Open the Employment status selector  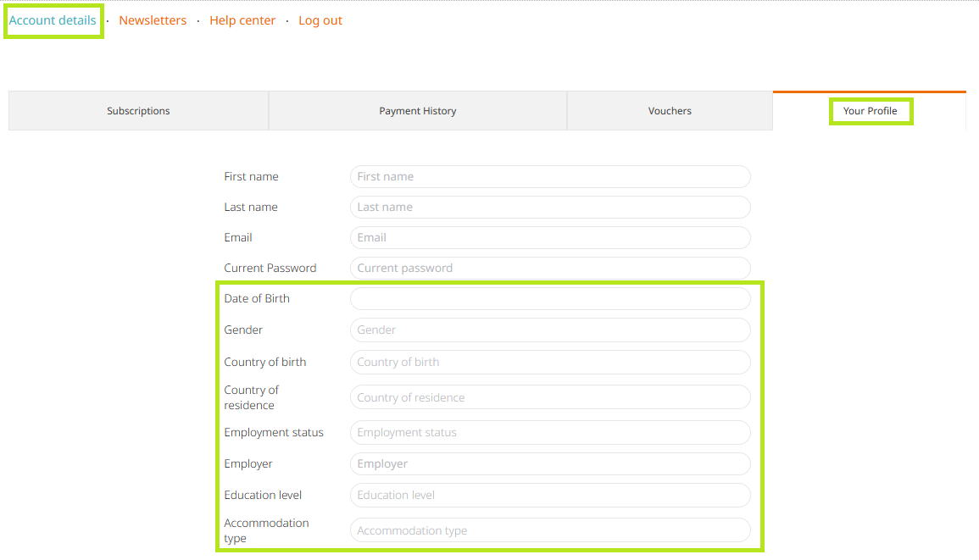550,433
